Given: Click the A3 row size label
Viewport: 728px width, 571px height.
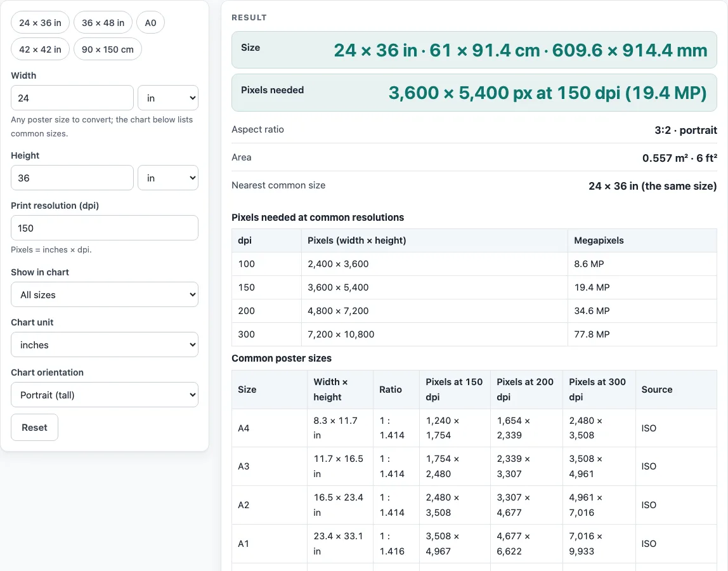Looking at the screenshot, I should [x=244, y=466].
